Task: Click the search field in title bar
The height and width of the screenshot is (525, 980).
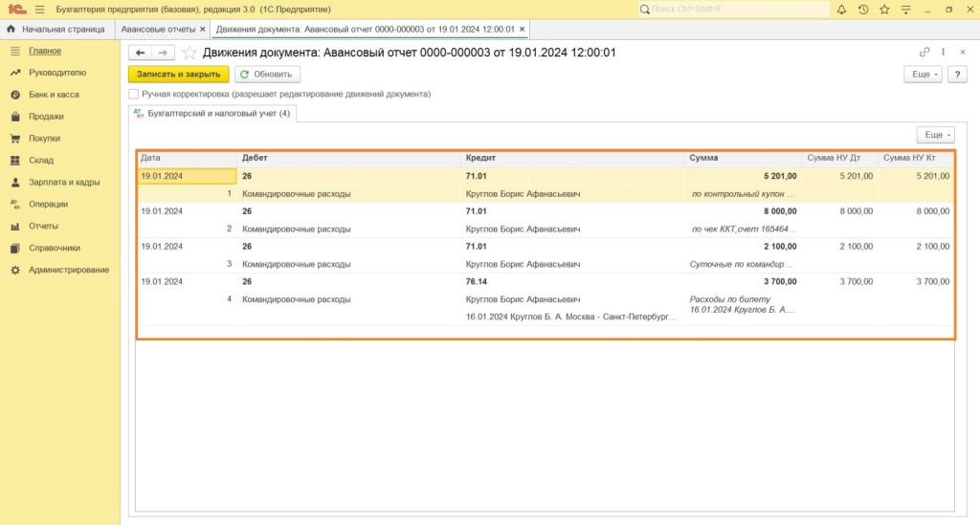Action: pos(733,10)
